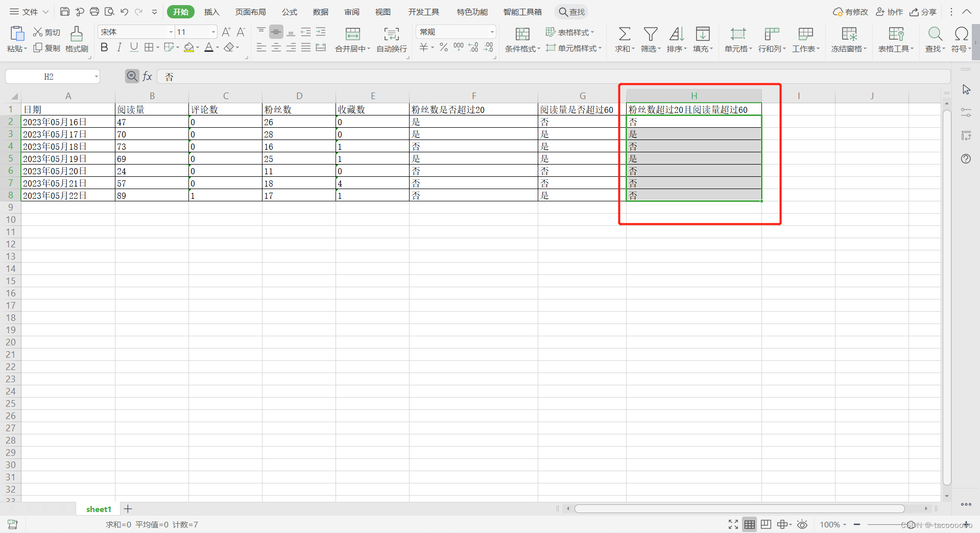Open 符号 symbol menu

[x=961, y=39]
